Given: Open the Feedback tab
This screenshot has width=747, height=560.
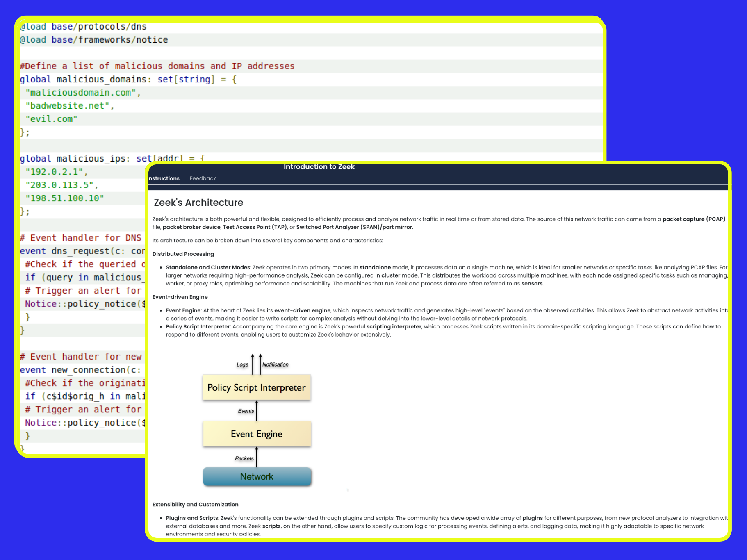Looking at the screenshot, I should 203,178.
